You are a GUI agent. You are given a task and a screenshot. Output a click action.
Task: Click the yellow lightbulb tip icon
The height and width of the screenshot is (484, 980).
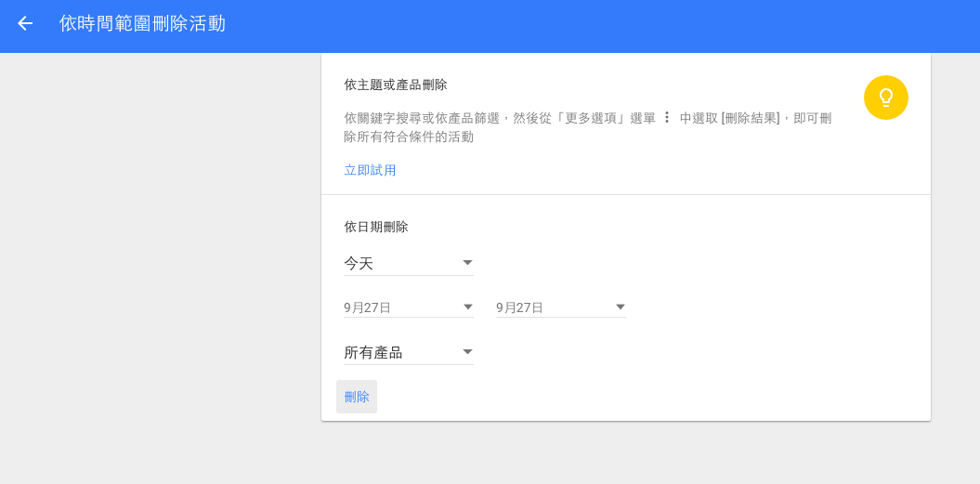click(x=885, y=98)
